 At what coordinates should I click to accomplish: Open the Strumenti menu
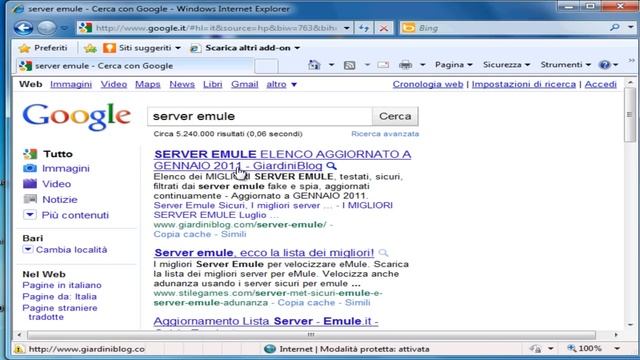point(565,64)
